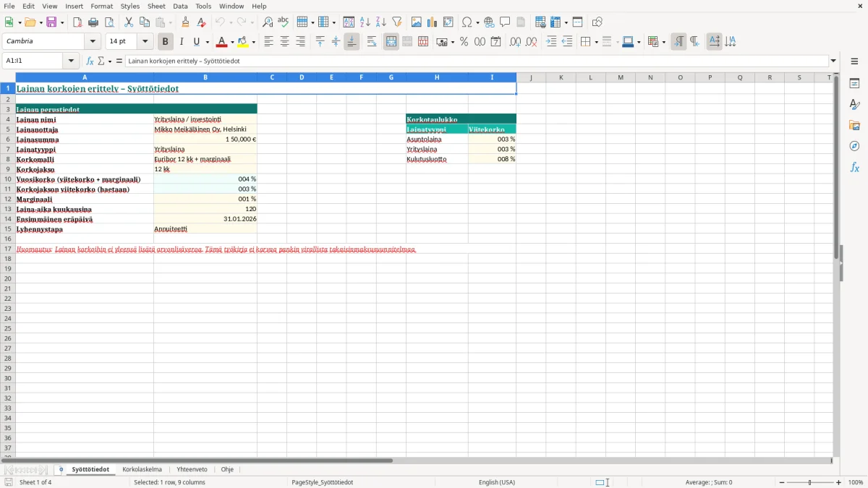Apply yellow background color swatch
This screenshot has height=488, width=868.
(243, 42)
